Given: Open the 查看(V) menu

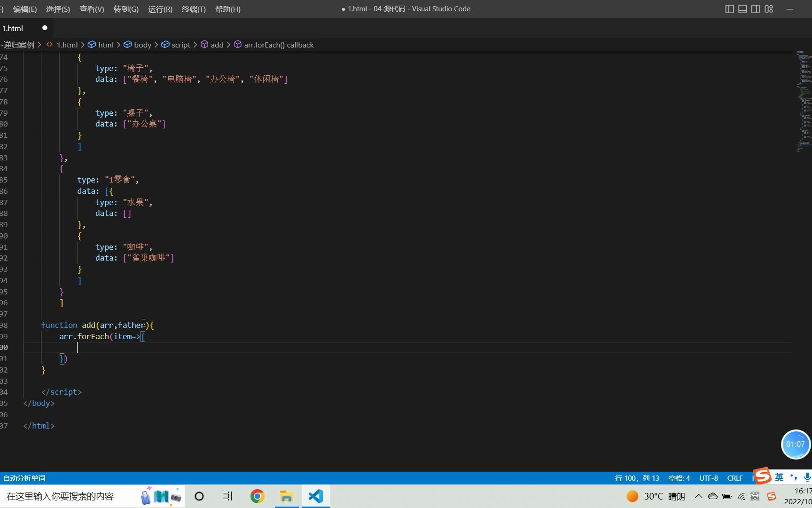Looking at the screenshot, I should [x=92, y=9].
